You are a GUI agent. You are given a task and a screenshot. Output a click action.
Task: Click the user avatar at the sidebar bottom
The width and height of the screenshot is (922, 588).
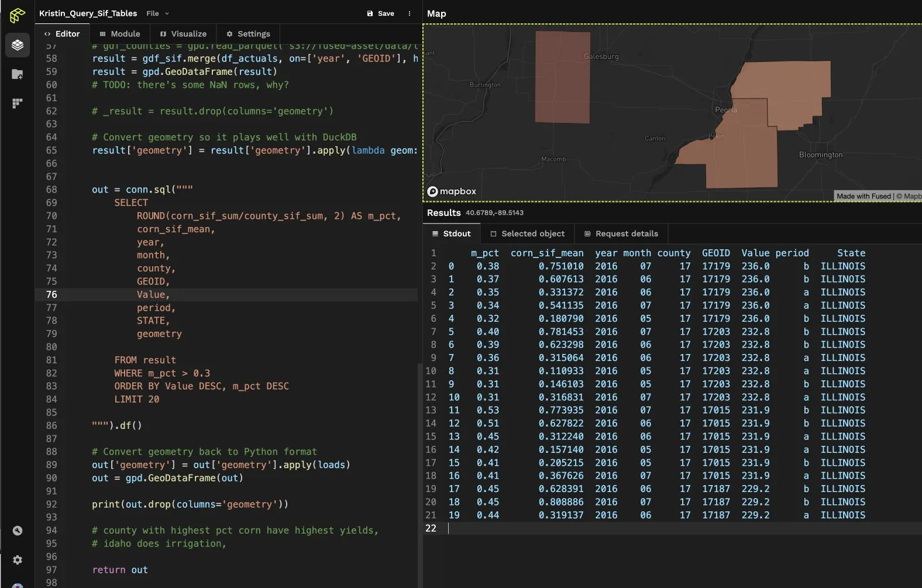(x=18, y=585)
